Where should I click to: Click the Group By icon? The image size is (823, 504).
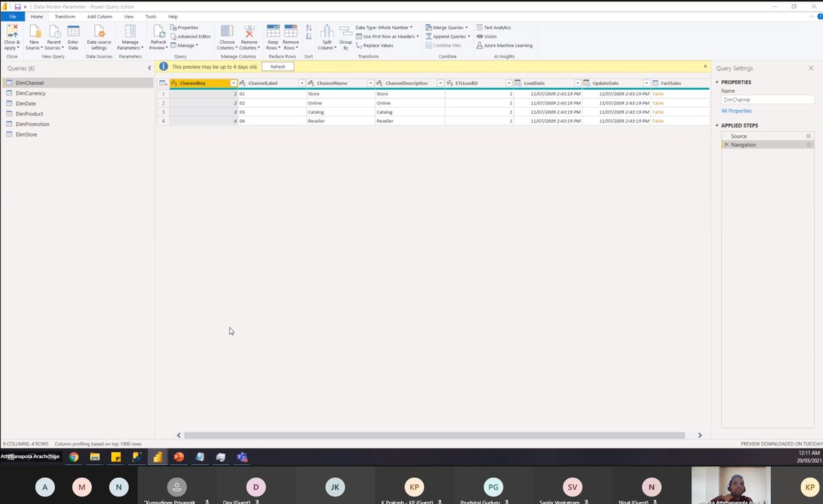coord(346,31)
